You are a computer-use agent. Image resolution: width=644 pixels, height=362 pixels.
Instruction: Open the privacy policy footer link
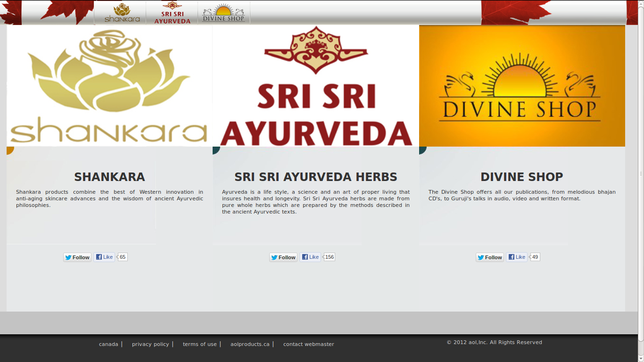(150, 344)
